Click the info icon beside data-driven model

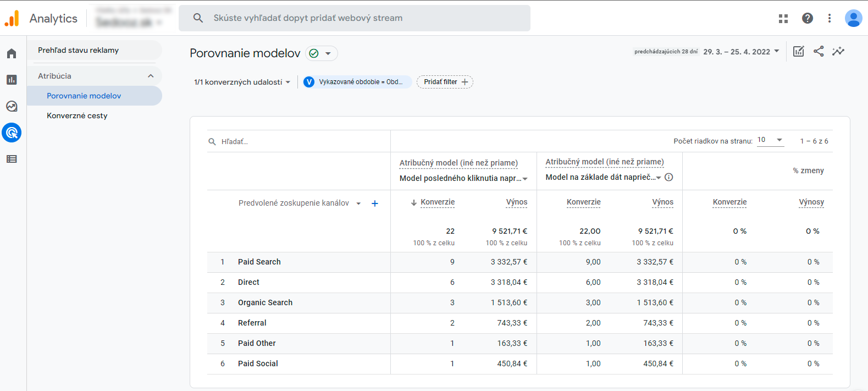coord(669,177)
